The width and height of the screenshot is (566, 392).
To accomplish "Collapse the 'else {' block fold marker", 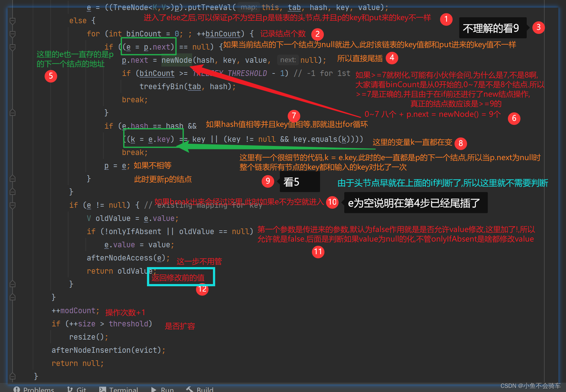I will [13, 21].
